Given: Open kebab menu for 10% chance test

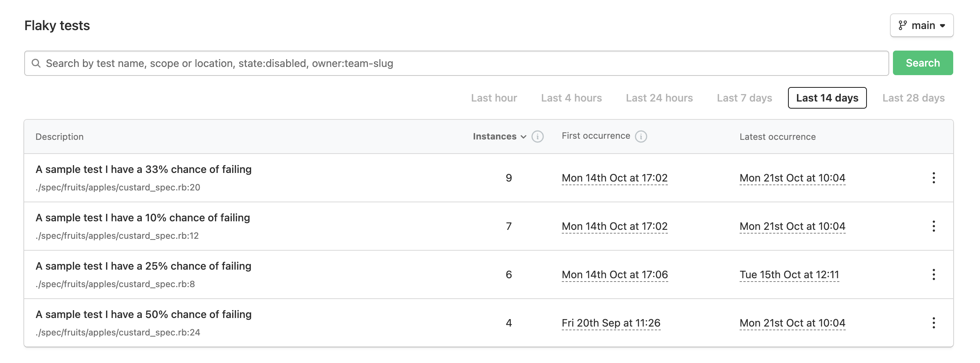Looking at the screenshot, I should (x=933, y=226).
